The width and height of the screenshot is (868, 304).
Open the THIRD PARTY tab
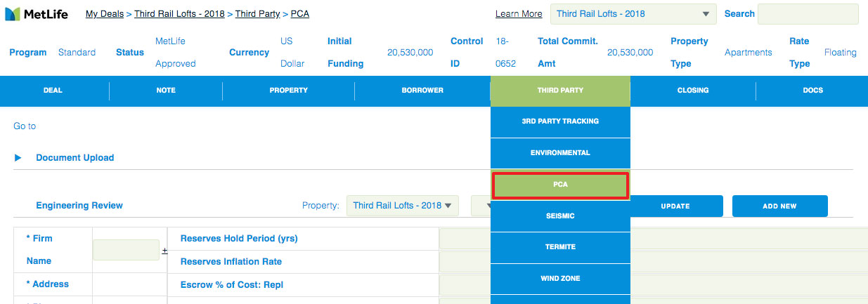pyautogui.click(x=560, y=91)
